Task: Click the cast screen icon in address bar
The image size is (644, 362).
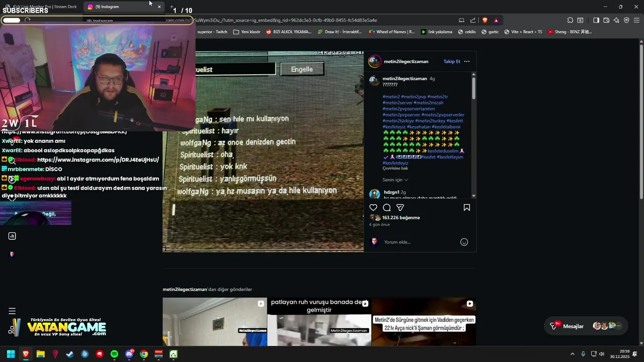Action: tap(461, 20)
